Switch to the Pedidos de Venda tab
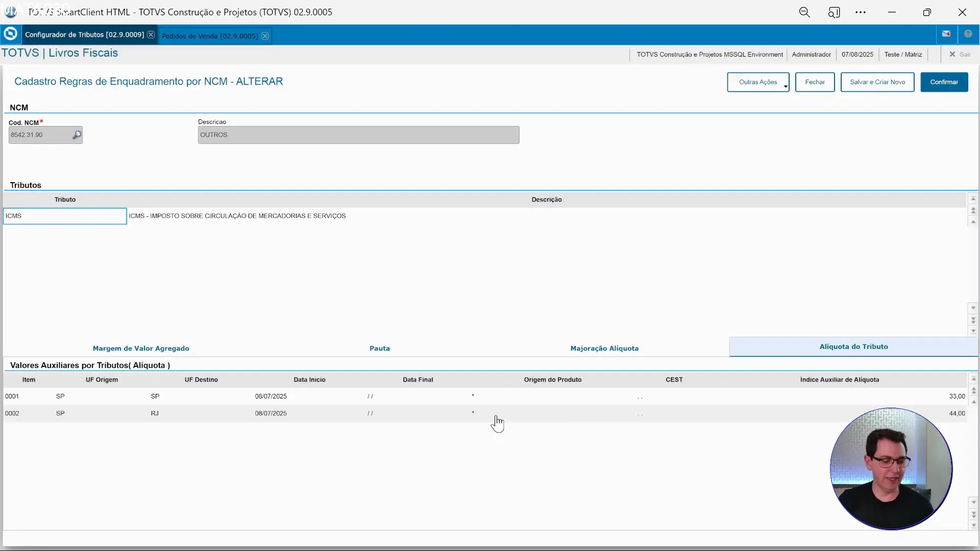Viewport: 980px width, 551px height. (209, 36)
